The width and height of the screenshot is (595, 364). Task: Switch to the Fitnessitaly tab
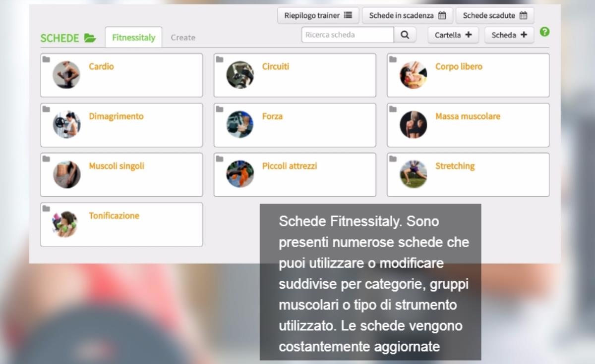(x=133, y=38)
